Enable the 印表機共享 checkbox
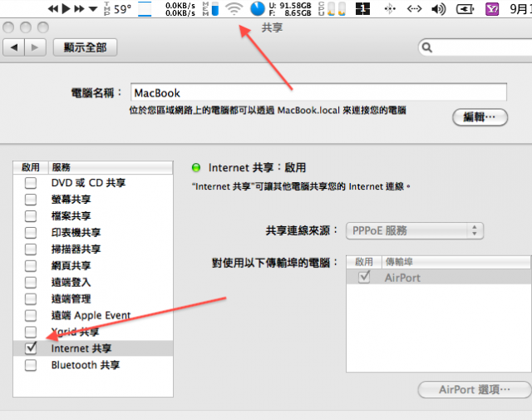532x420 pixels. pos(31,233)
